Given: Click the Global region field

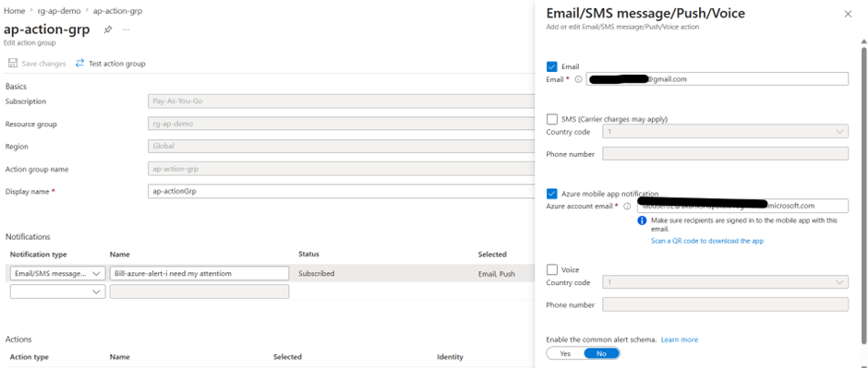Looking at the screenshot, I should [342, 147].
